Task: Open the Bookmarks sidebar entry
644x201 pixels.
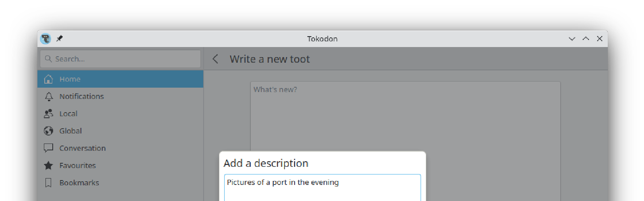Action: click(79, 183)
